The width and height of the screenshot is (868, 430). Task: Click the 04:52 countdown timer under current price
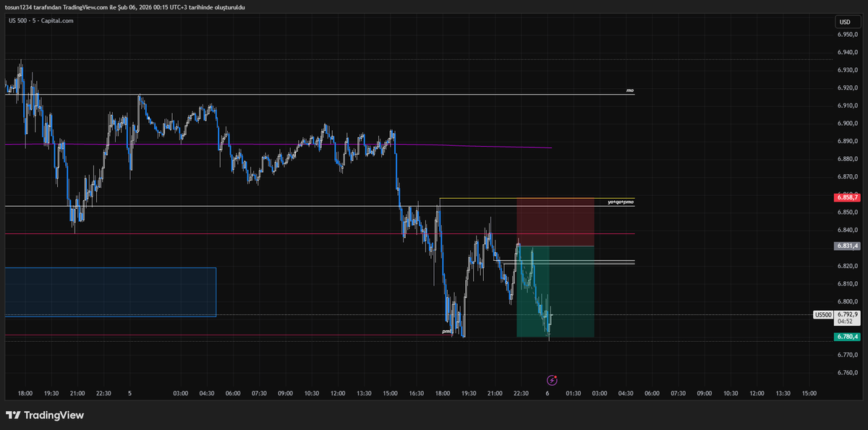pyautogui.click(x=846, y=322)
